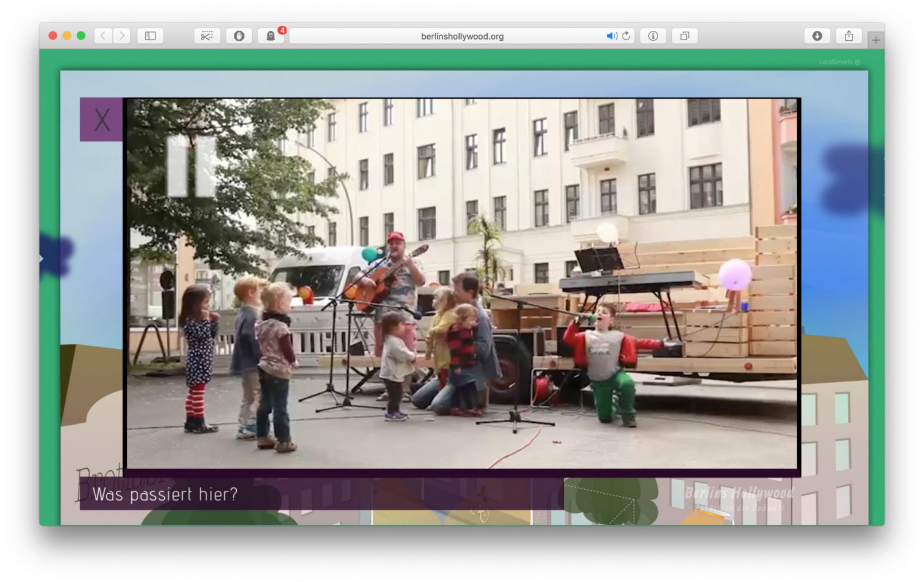Go back to the previous page
This screenshot has width=924, height=582.
pyautogui.click(x=103, y=36)
